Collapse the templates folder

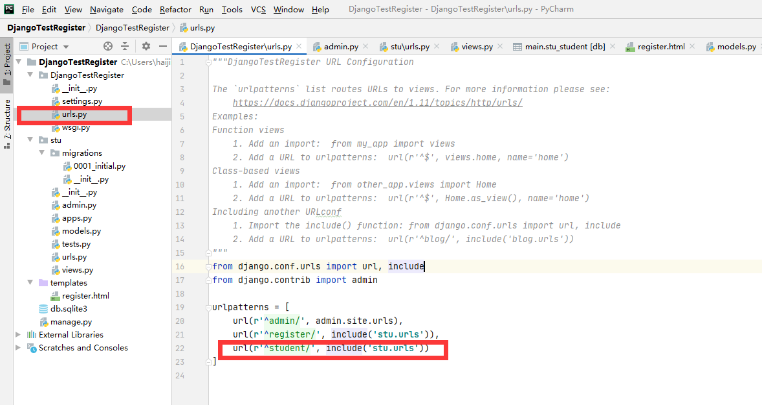pyautogui.click(x=30, y=283)
